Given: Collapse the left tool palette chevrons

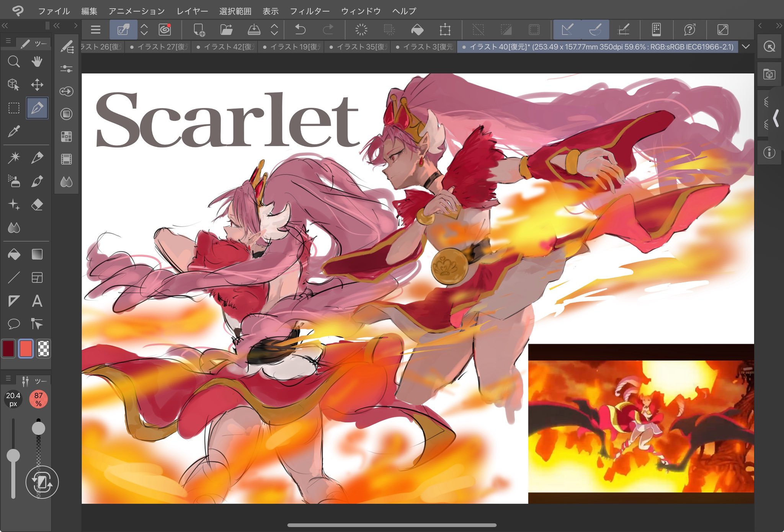Looking at the screenshot, I should (5, 26).
